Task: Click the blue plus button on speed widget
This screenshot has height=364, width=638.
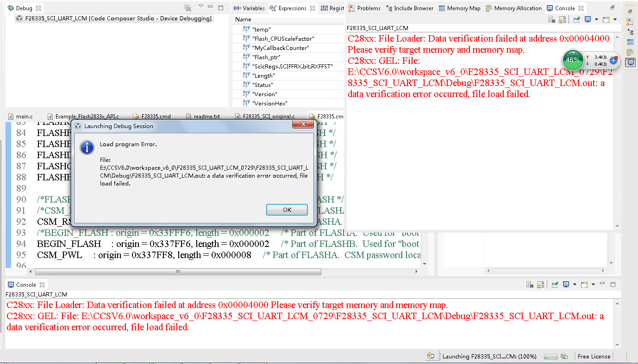Action: (x=613, y=60)
